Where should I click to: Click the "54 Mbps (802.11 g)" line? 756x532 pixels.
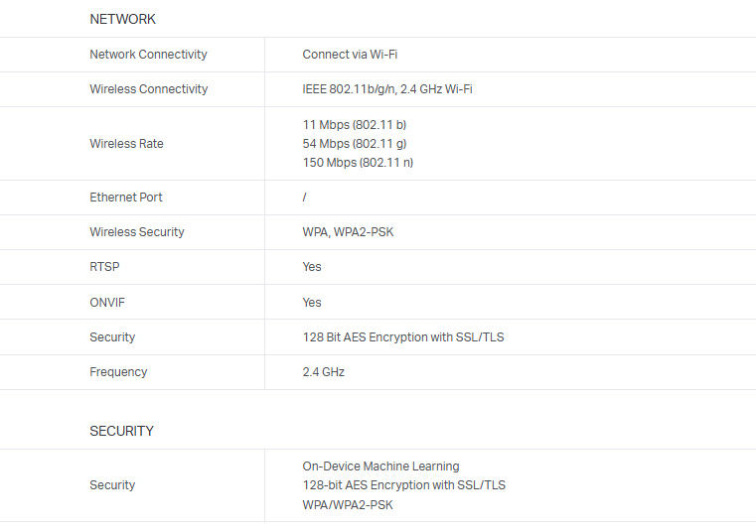[354, 144]
